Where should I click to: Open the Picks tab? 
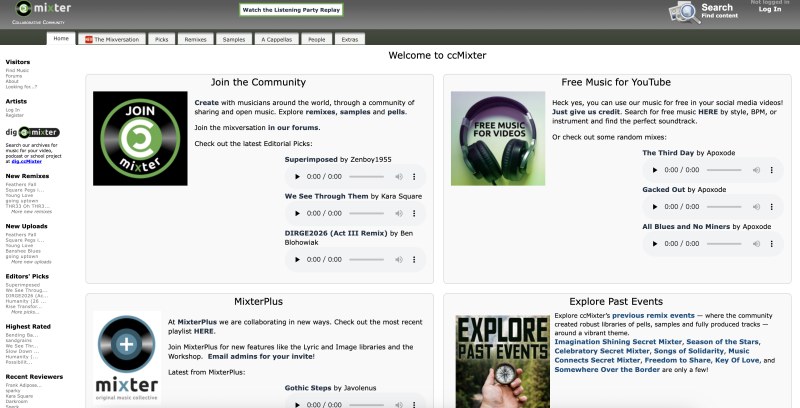(x=162, y=39)
